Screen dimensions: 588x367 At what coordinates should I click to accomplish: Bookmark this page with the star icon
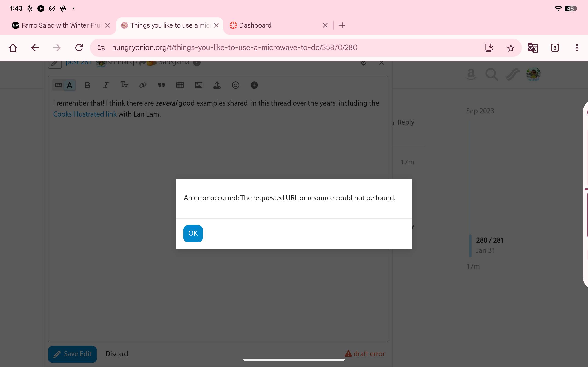tap(511, 48)
